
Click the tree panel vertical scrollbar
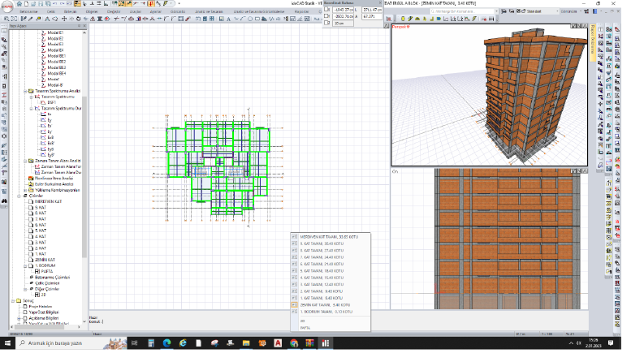84,176
